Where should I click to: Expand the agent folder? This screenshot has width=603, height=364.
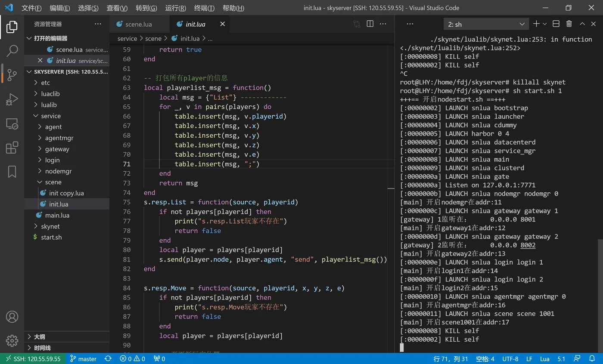(67, 127)
